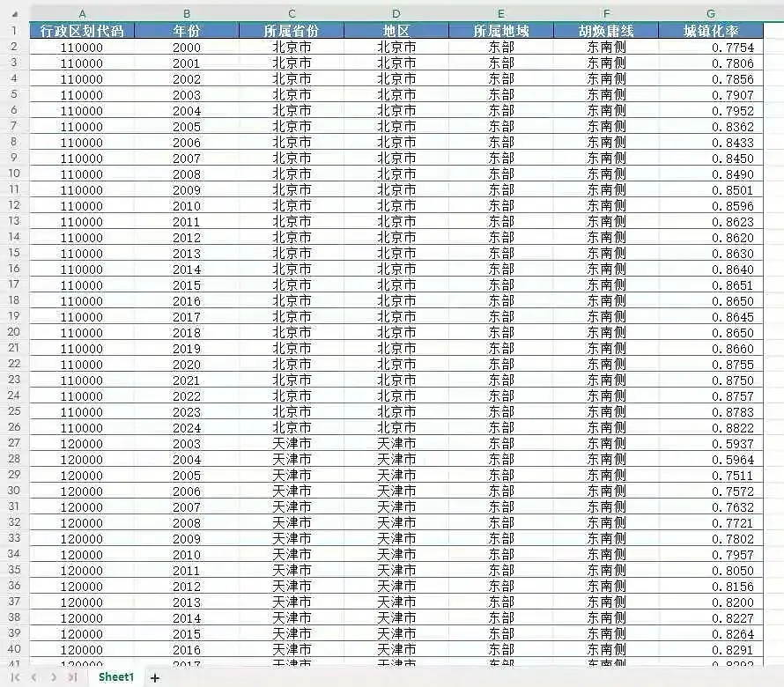
Task: Click year 2000 in Beijing row
Action: click(187, 48)
